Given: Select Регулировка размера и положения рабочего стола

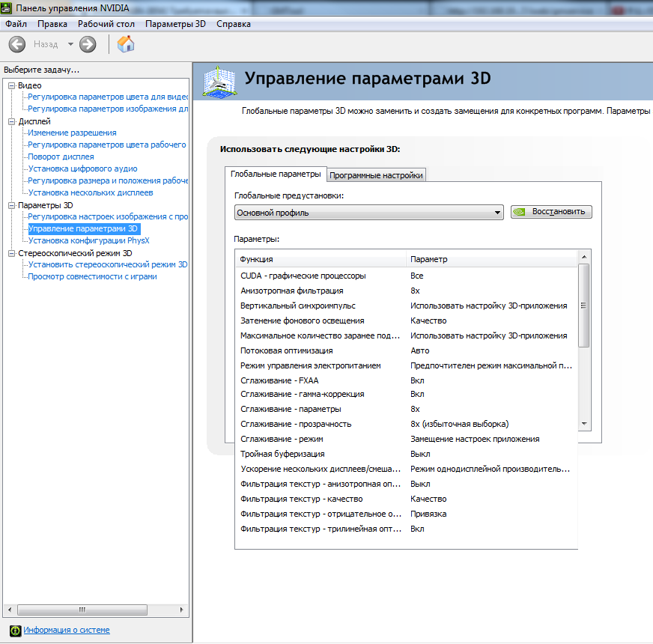Looking at the screenshot, I should (x=107, y=180).
